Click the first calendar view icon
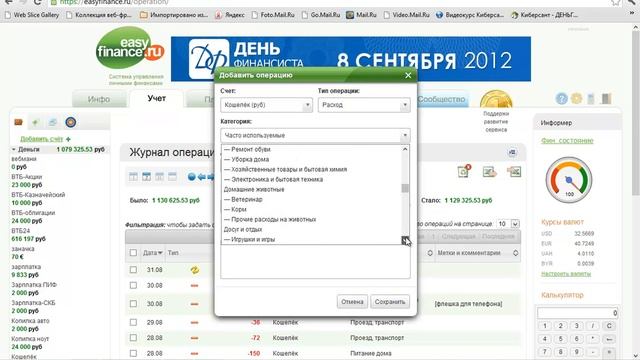Screen dimensions: 640x360 (133, 176)
